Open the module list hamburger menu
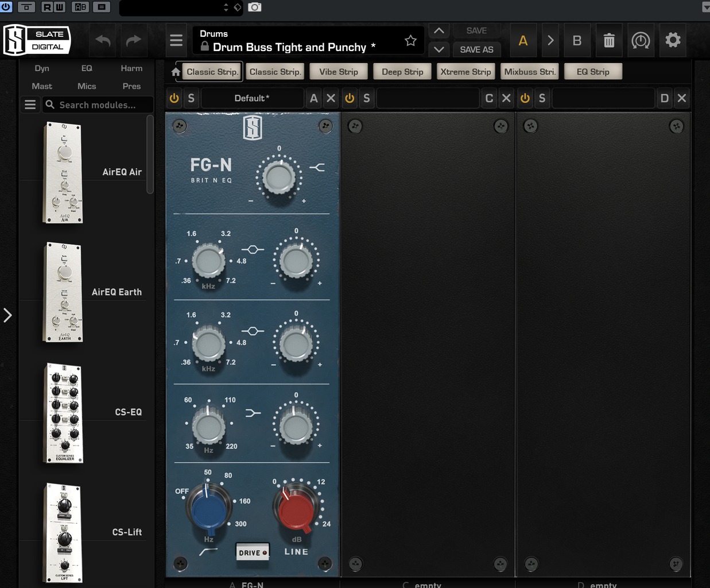 pyautogui.click(x=30, y=105)
